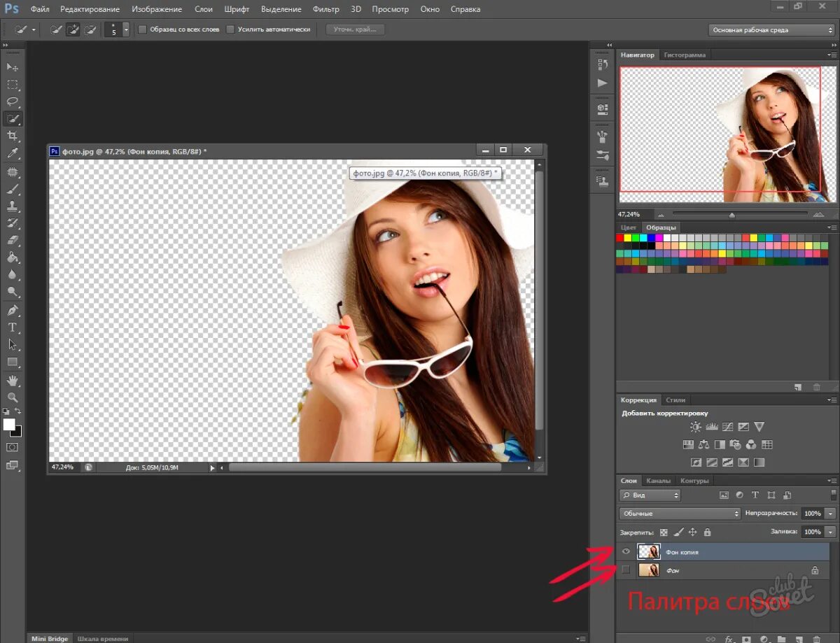840x643 pixels.
Task: Select the Quick Selection tool in toolbox
Action: (x=13, y=119)
